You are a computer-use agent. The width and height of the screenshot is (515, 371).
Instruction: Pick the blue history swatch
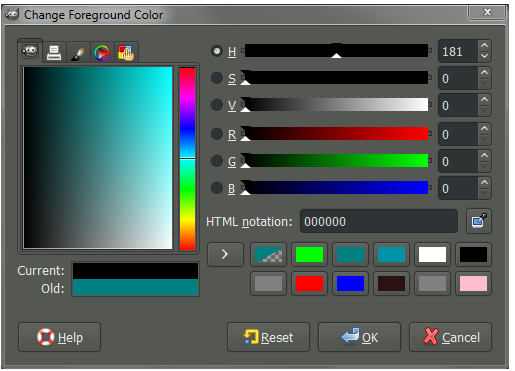pyautogui.click(x=350, y=283)
